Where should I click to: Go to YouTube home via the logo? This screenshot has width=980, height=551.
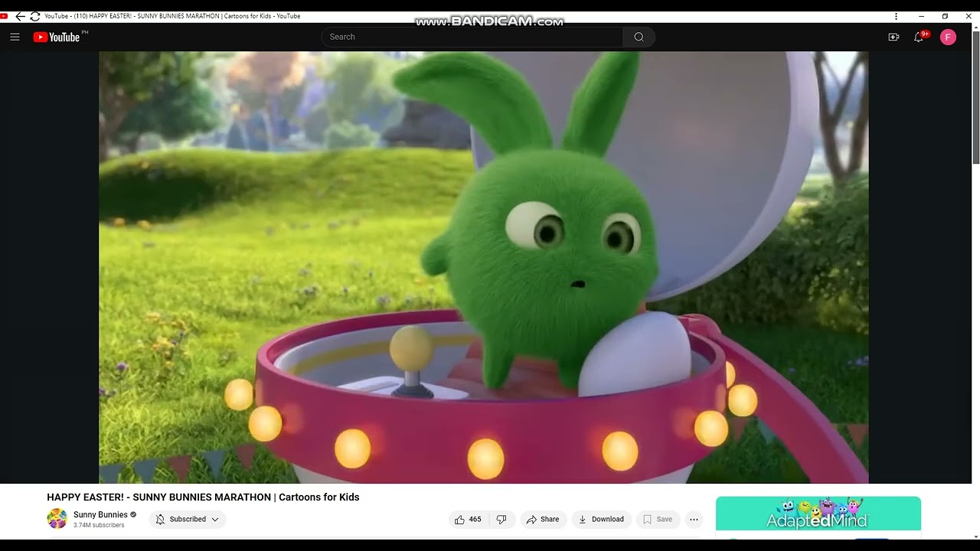coord(57,37)
